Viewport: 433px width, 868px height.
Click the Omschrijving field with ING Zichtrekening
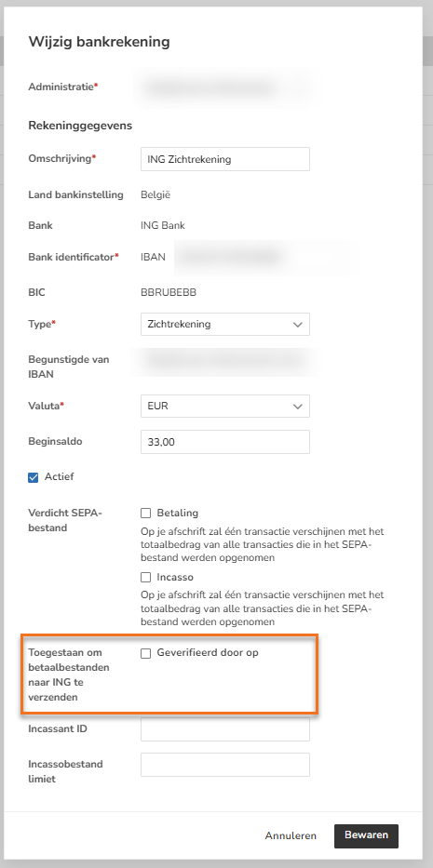tap(225, 159)
